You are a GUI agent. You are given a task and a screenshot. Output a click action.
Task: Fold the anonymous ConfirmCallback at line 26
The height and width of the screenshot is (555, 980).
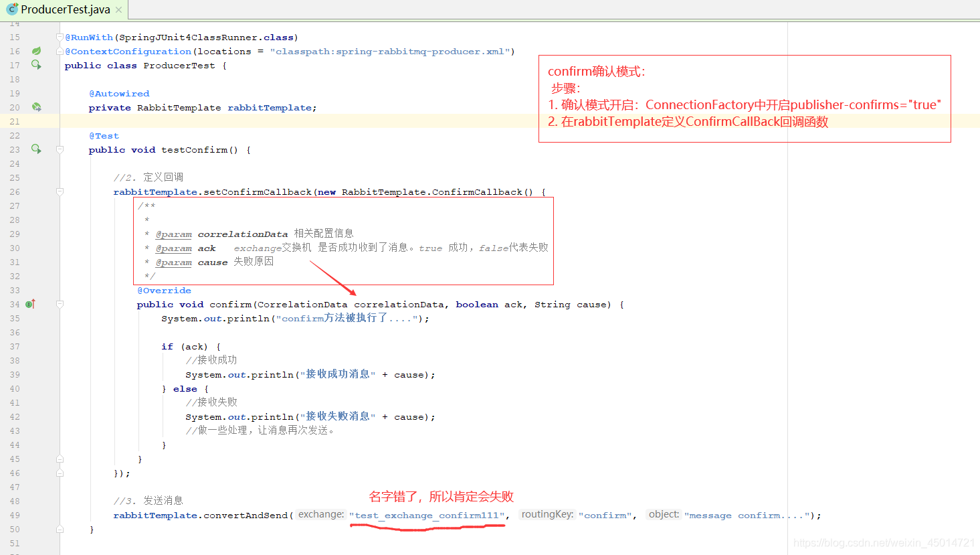coord(60,192)
